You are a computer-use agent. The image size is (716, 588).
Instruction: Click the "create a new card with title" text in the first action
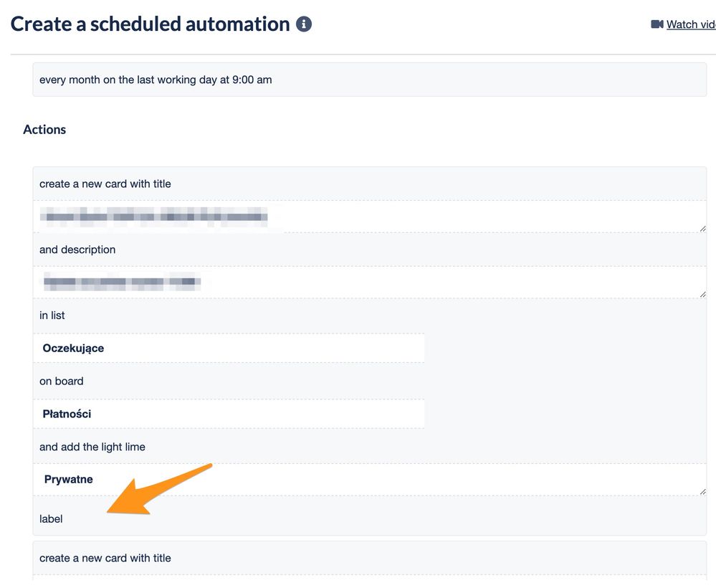(105, 184)
